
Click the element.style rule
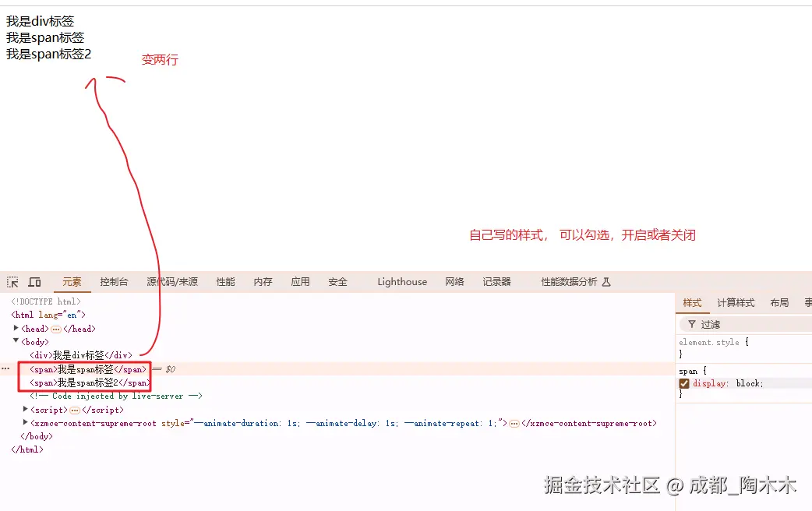709,342
